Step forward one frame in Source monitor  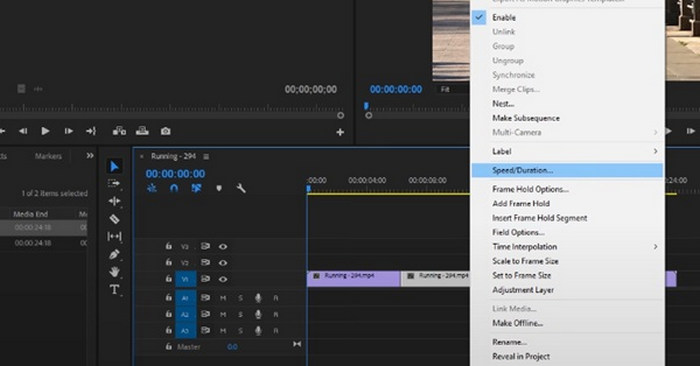click(68, 131)
